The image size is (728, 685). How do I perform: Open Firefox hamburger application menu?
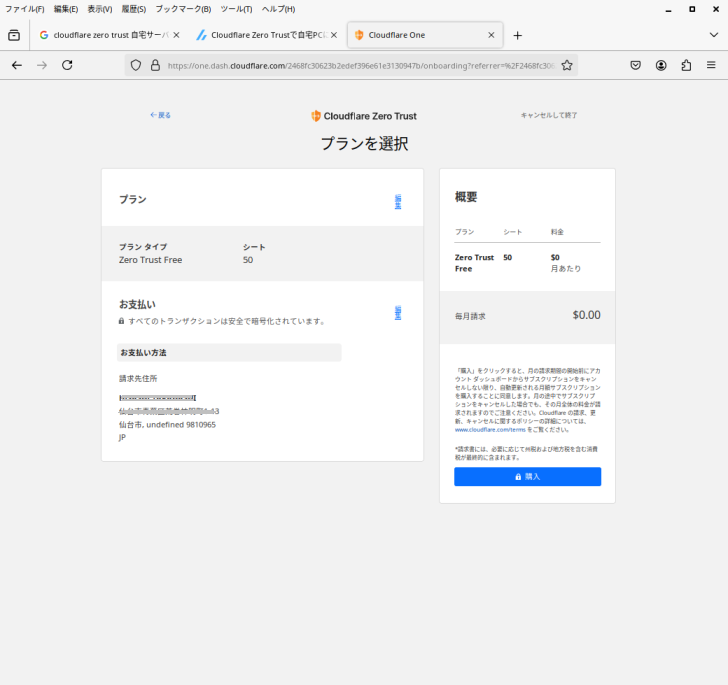pos(711,65)
